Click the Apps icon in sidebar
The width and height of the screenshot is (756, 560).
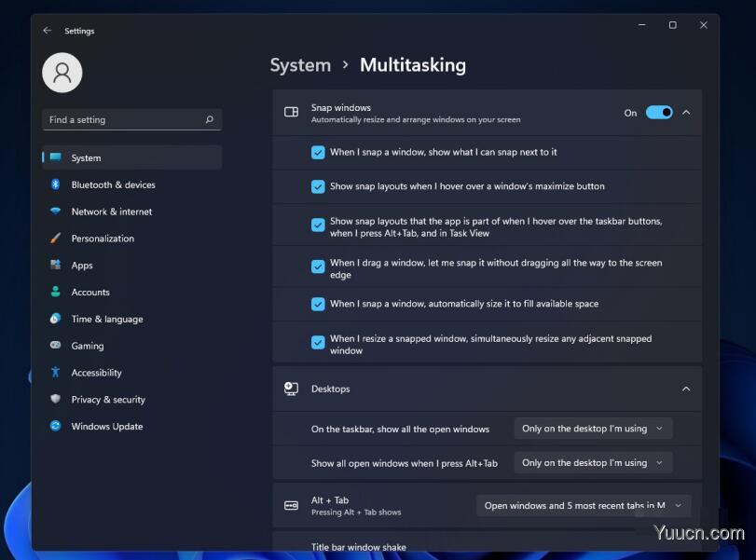point(55,265)
